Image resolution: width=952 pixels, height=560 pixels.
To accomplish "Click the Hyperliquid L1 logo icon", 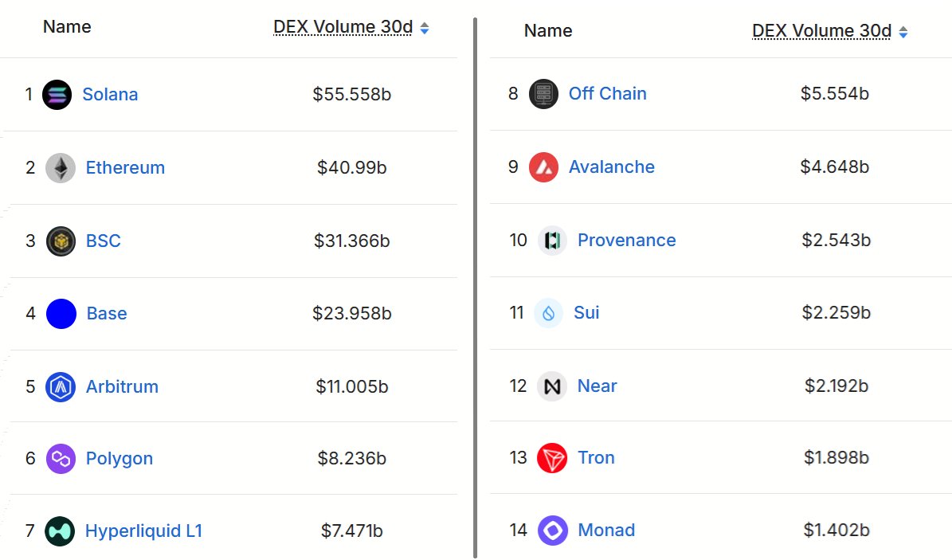I will 60,531.
